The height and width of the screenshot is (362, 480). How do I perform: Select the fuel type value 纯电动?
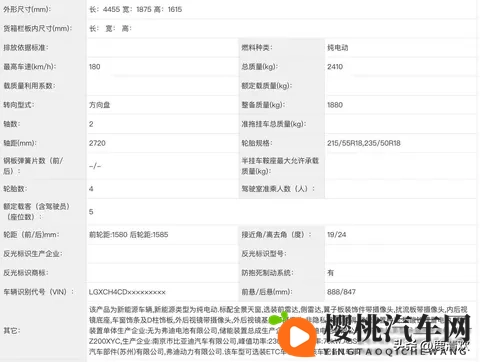pos(338,48)
